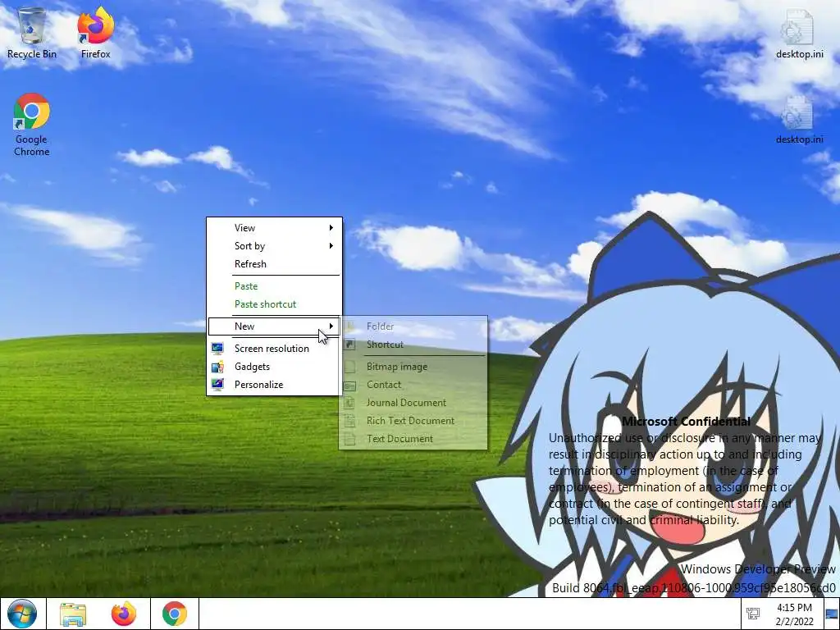Click the Folder icon in New submenu
Image resolution: width=840 pixels, height=630 pixels.
(x=349, y=326)
